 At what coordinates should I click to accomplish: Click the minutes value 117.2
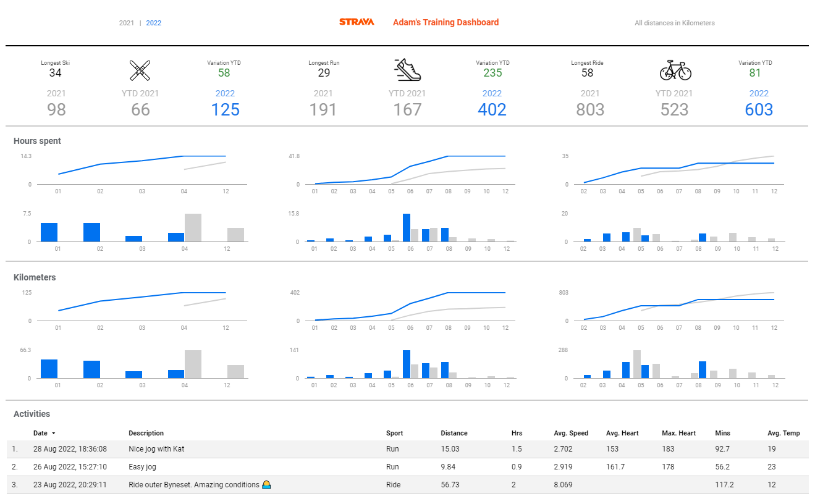724,485
